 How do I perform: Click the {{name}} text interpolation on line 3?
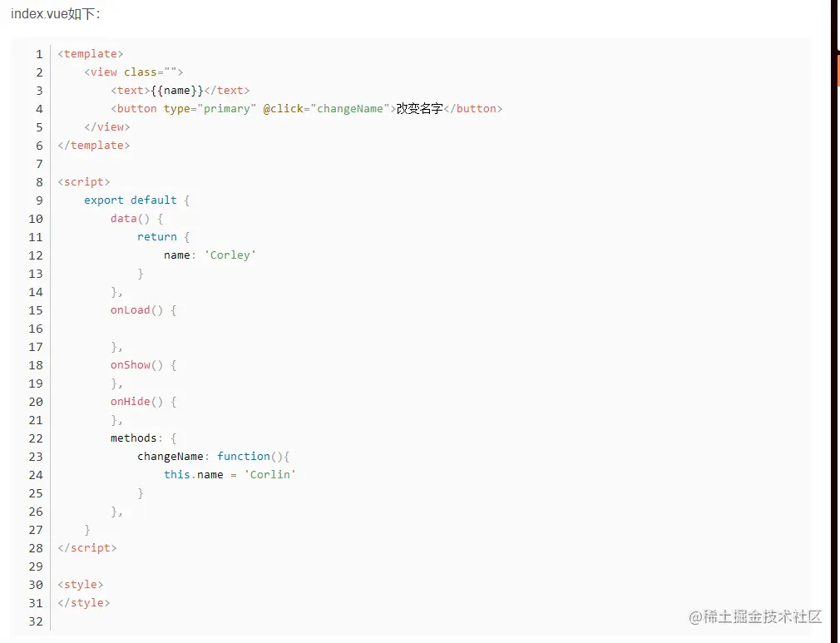(177, 91)
